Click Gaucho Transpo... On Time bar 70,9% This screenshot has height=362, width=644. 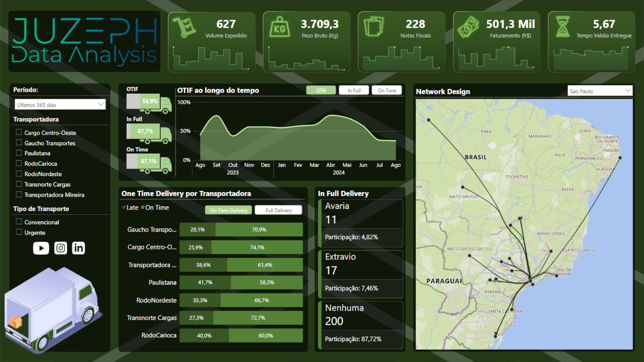[x=259, y=230]
